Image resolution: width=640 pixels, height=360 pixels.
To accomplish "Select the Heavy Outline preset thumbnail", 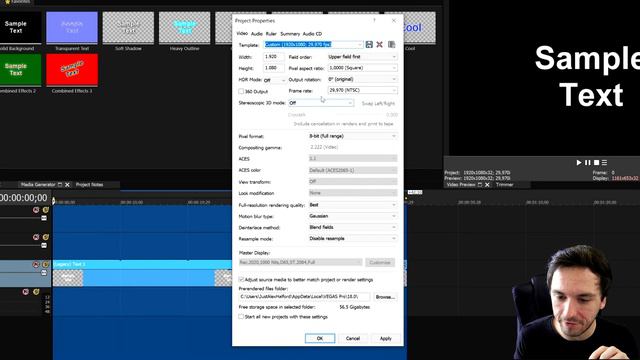I will point(184,27).
